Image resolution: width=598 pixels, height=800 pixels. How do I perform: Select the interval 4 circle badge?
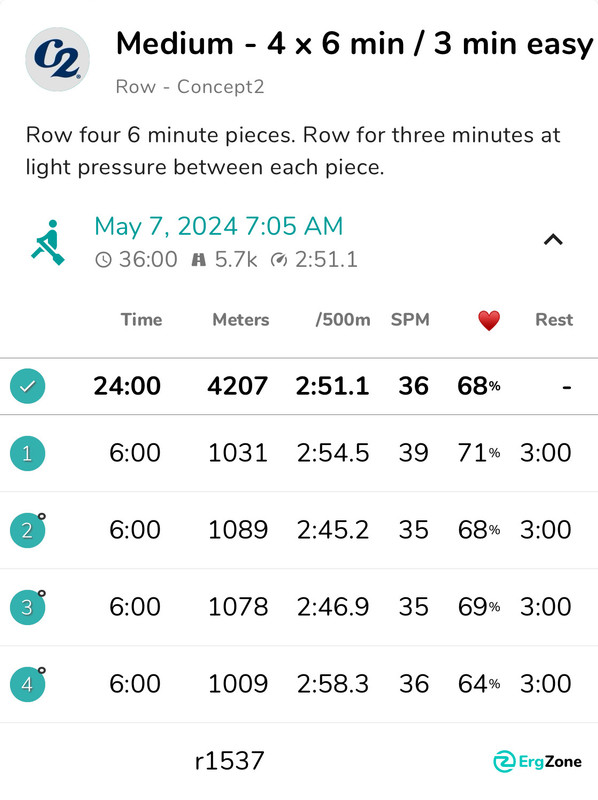click(28, 684)
